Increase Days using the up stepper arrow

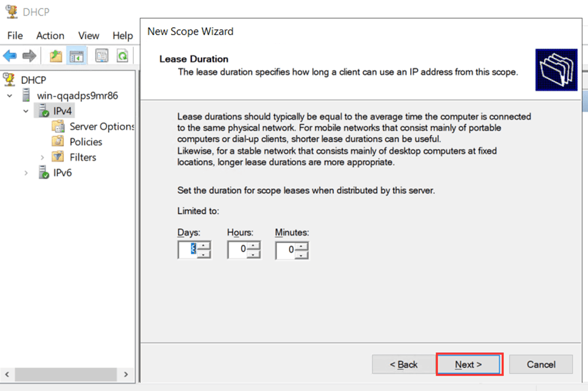coord(203,246)
